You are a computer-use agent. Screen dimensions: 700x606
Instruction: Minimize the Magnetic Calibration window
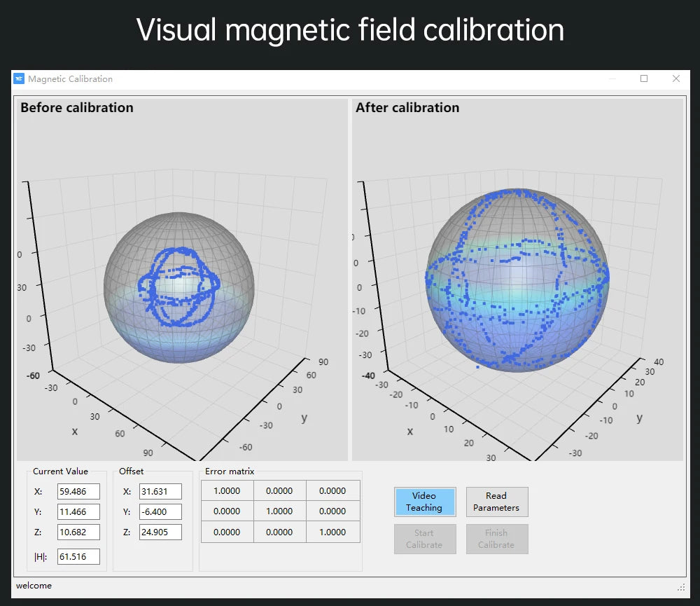pos(612,78)
